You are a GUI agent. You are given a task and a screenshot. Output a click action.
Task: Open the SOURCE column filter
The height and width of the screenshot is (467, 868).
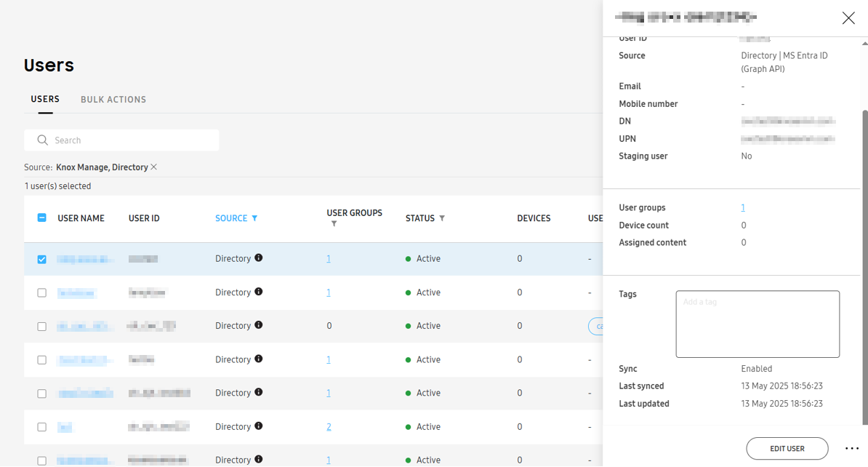coord(254,217)
